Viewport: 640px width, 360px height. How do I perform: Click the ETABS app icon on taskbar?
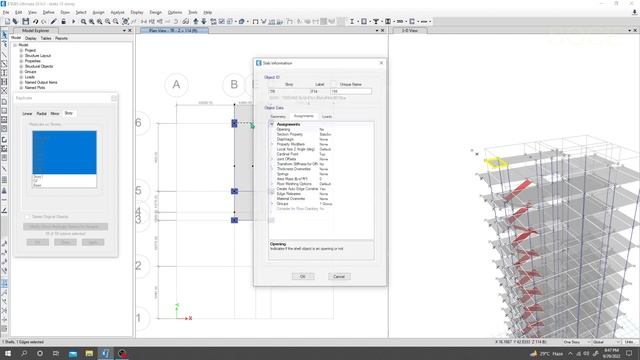click(105, 353)
